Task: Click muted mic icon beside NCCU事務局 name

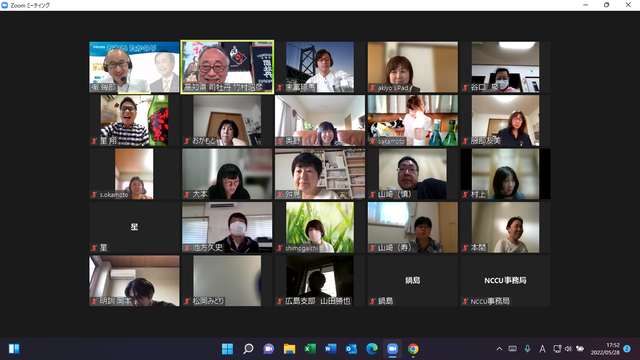Action: 465,302
